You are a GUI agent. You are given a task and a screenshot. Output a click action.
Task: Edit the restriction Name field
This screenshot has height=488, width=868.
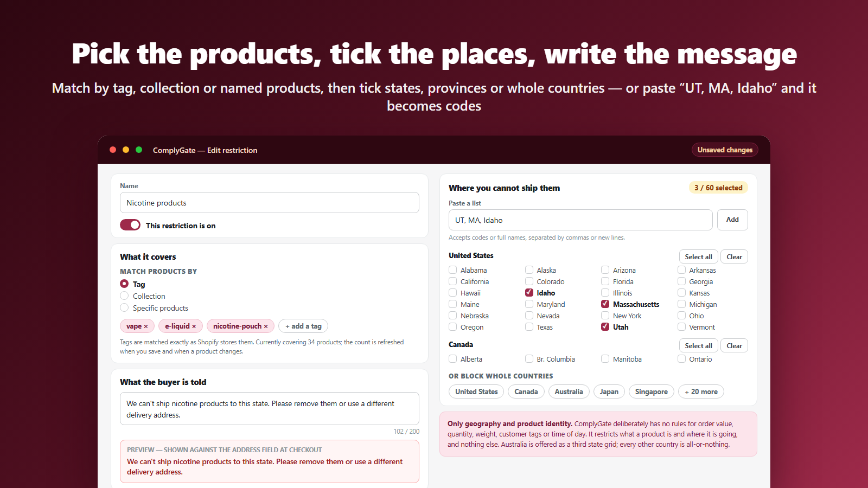pos(270,203)
